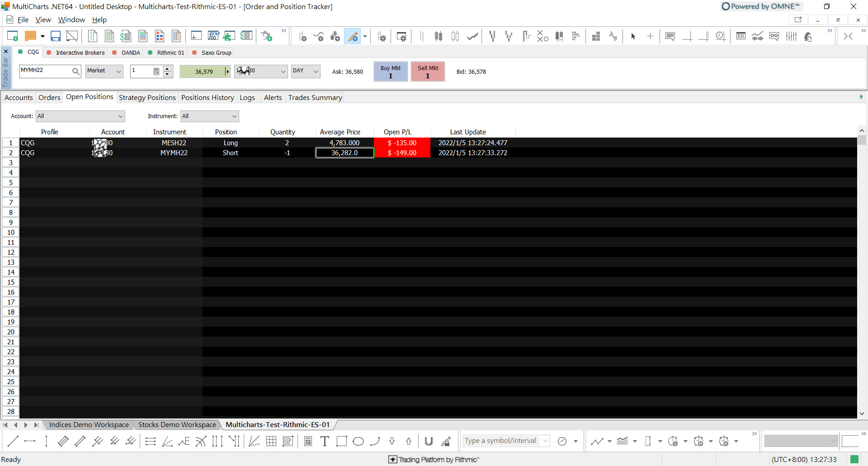The width and height of the screenshot is (868, 466).
Task: Switch to Indices Demo Workspace tab
Action: [x=89, y=425]
